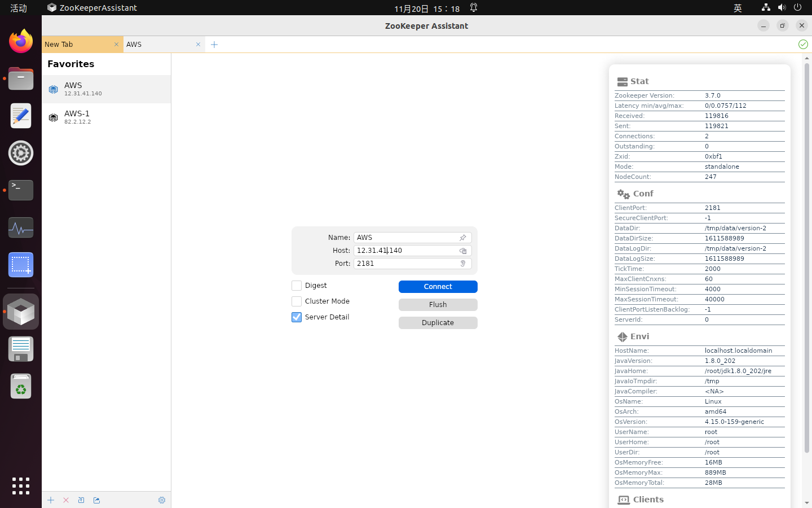Delete favorite with the red X icon
The width and height of the screenshot is (812, 508).
pyautogui.click(x=66, y=500)
